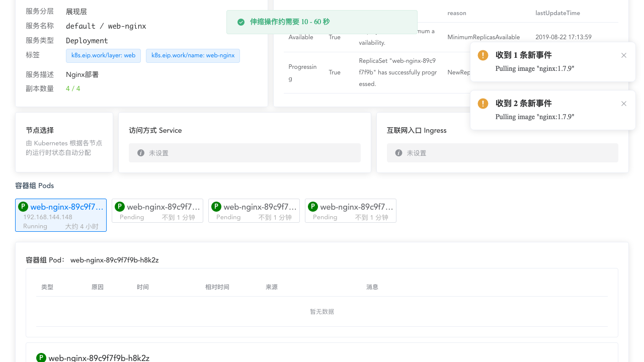This screenshot has height=362, width=644.
Task: Click the pod icon beside web-nginx-89c9f7f9b-h8k2z heading
Action: pos(41,357)
